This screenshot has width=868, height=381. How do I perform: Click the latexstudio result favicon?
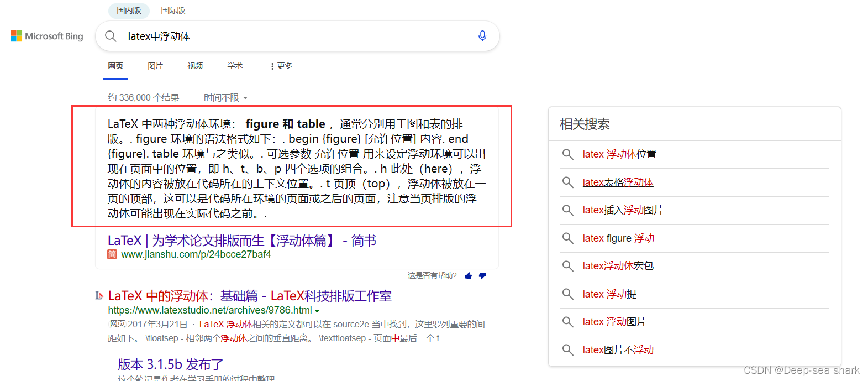[x=99, y=296]
